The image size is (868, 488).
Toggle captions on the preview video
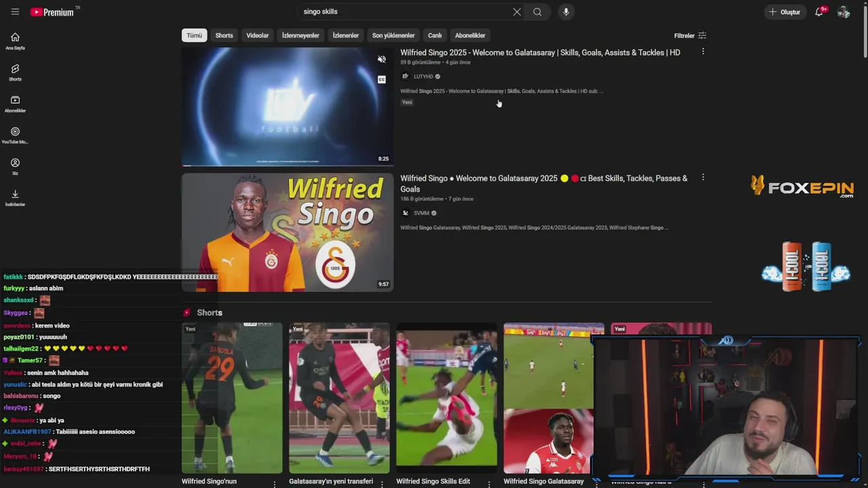tap(382, 79)
